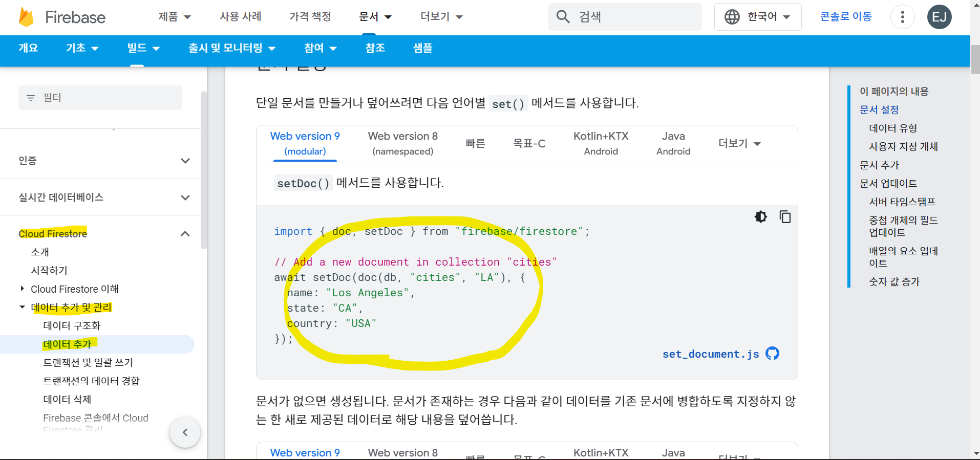Open the 출시 및 모니터링 dropdown
This screenshot has height=460, width=980.
pyautogui.click(x=232, y=48)
